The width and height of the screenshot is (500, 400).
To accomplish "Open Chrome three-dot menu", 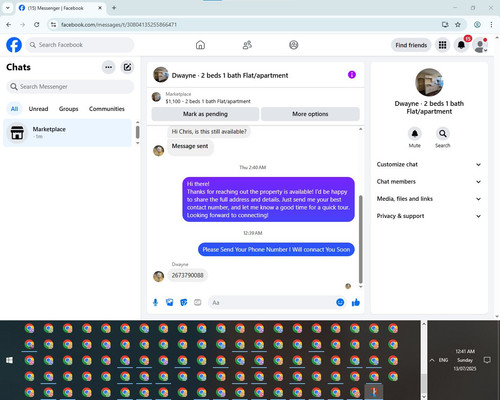I will [491, 25].
